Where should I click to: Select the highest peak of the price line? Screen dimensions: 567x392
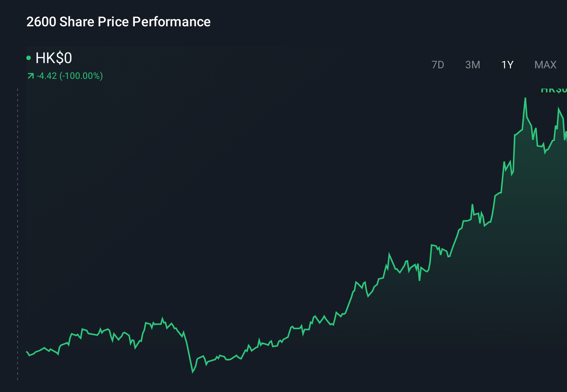(525, 98)
